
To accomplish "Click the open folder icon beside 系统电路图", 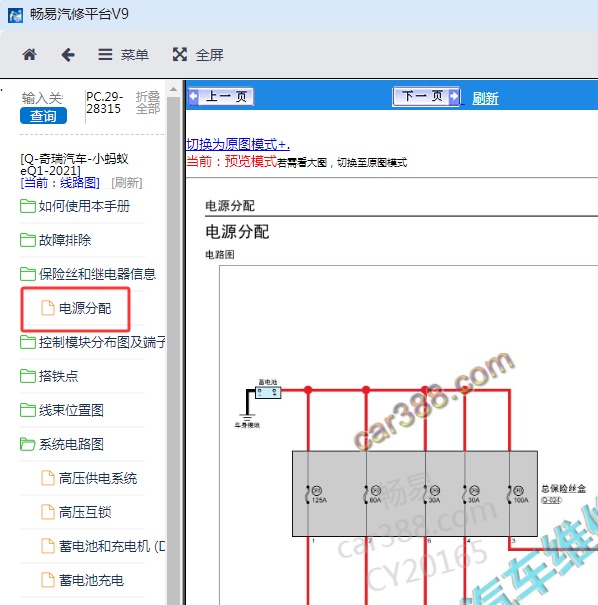I will click(x=28, y=444).
